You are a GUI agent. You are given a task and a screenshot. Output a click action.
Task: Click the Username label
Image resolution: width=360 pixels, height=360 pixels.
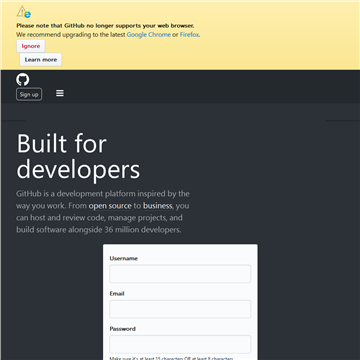(124, 258)
